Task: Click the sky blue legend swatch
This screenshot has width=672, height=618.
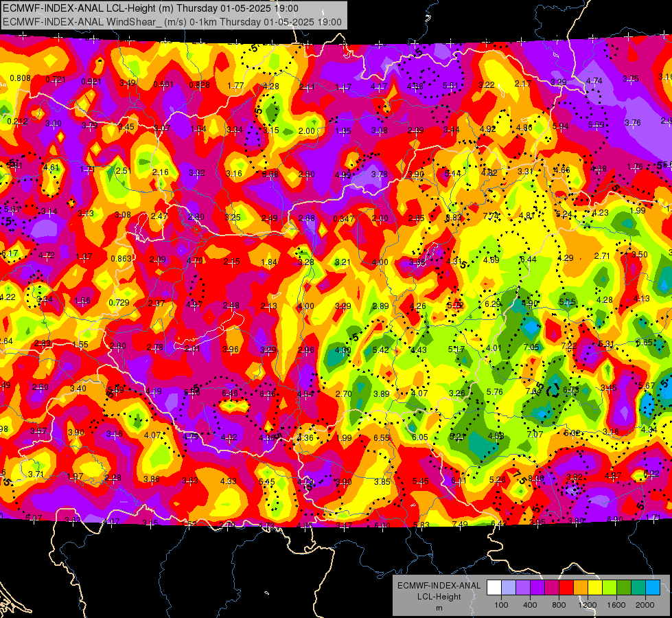Action: [653, 588]
